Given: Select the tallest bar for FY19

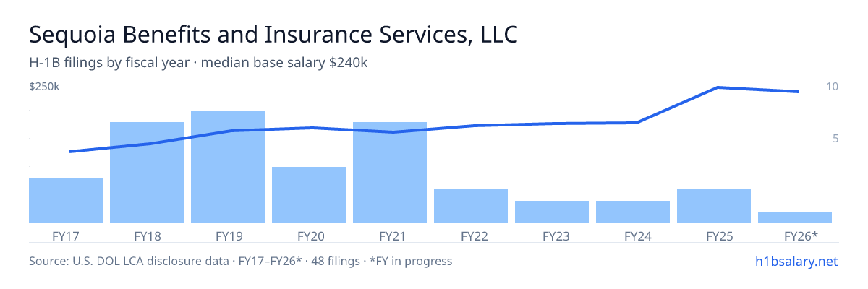Looking at the screenshot, I should pyautogui.click(x=228, y=167).
